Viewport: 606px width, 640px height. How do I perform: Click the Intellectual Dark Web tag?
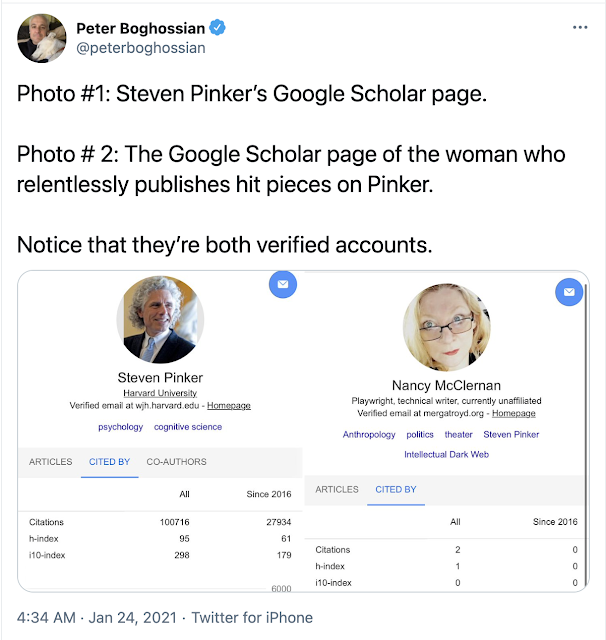[447, 454]
